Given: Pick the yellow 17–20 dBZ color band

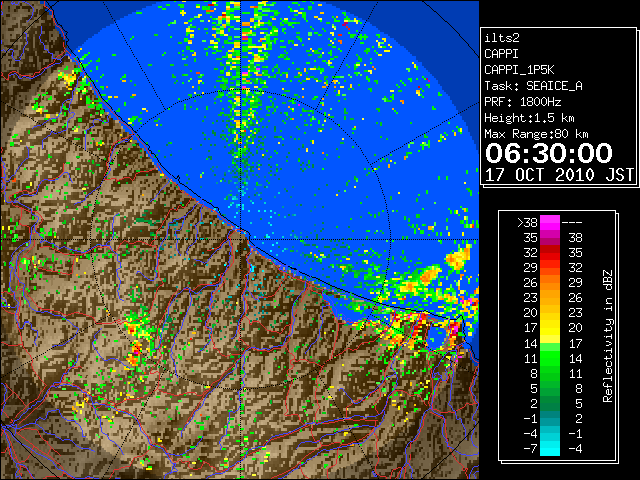Looking at the screenshot, I should click(x=550, y=328).
